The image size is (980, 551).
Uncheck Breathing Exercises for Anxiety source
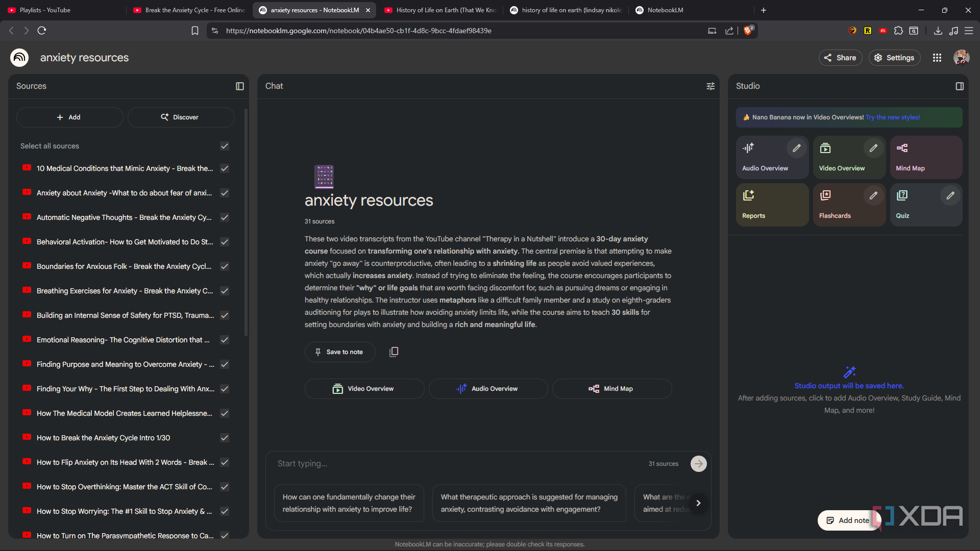[x=224, y=291]
